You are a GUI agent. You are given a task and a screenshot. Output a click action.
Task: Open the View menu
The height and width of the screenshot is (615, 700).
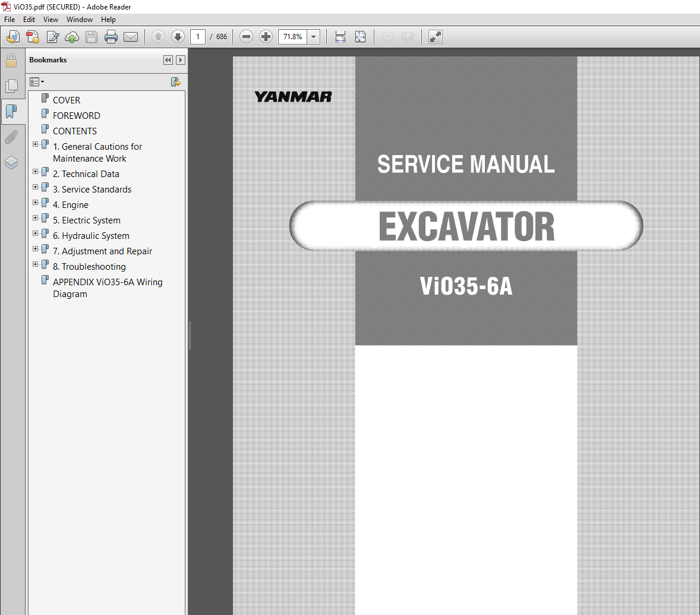[51, 19]
